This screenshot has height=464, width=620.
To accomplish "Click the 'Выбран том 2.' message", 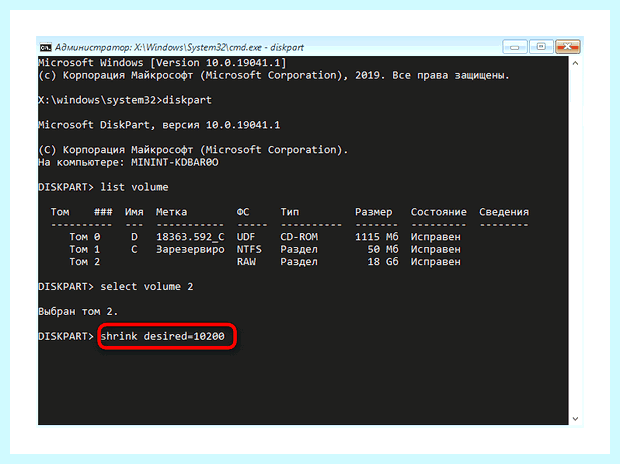I will point(78,312).
